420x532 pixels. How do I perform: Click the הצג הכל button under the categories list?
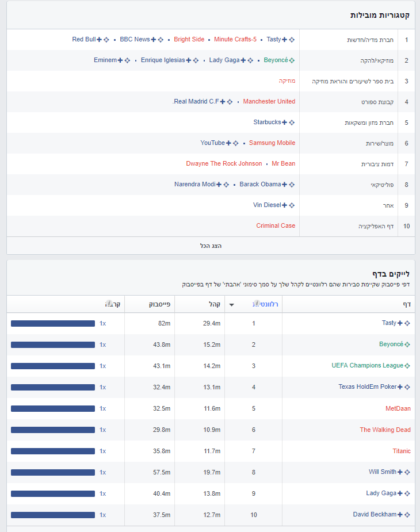point(211,246)
